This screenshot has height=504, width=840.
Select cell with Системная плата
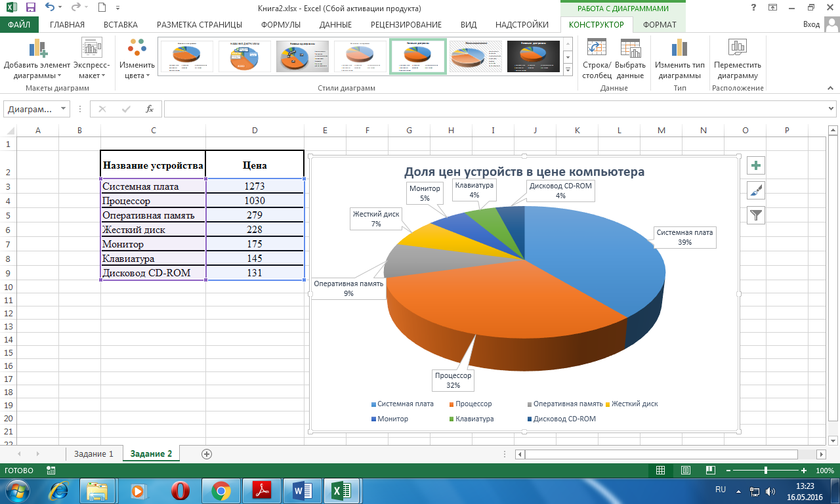coord(153,186)
